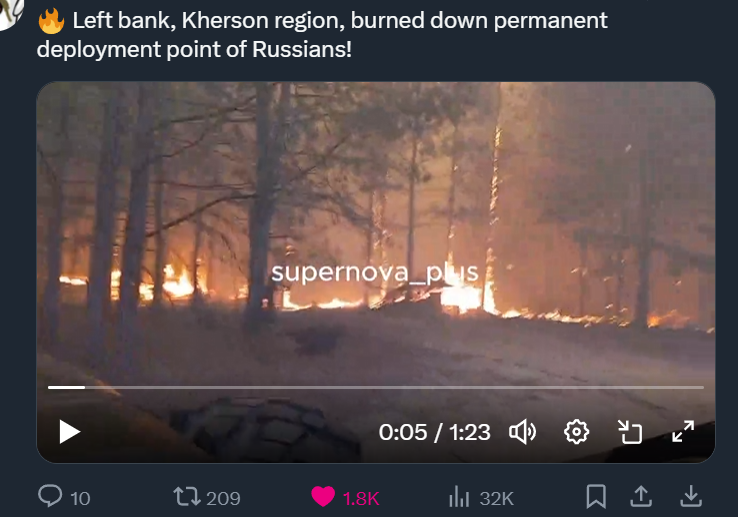Viewport: 738px width, 517px height.
Task: Click the 209 reposts count
Action: pyautogui.click(x=223, y=498)
